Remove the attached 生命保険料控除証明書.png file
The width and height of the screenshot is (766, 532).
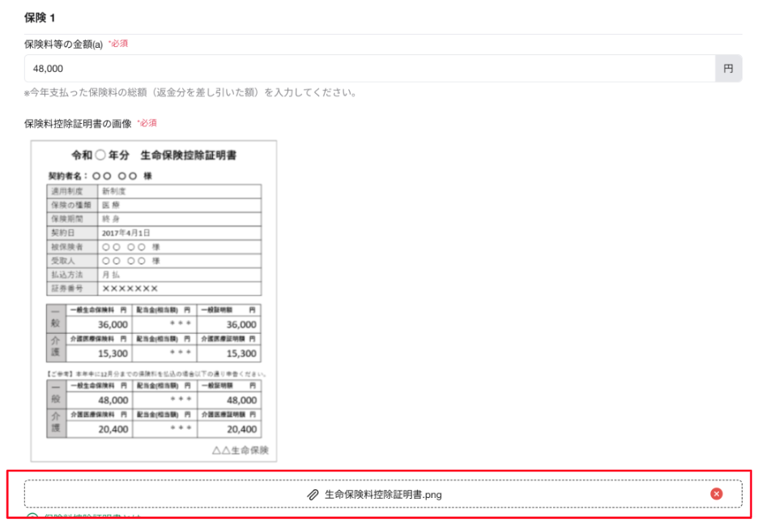(x=716, y=494)
